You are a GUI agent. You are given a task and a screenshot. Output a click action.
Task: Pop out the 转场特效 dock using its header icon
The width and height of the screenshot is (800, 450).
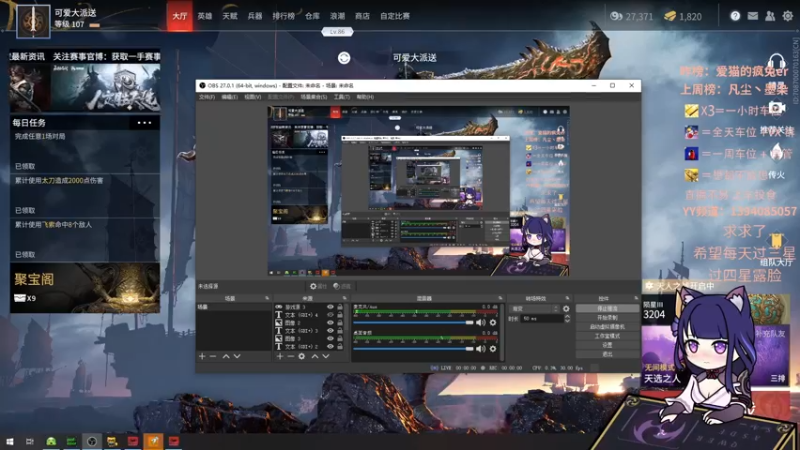(x=567, y=298)
